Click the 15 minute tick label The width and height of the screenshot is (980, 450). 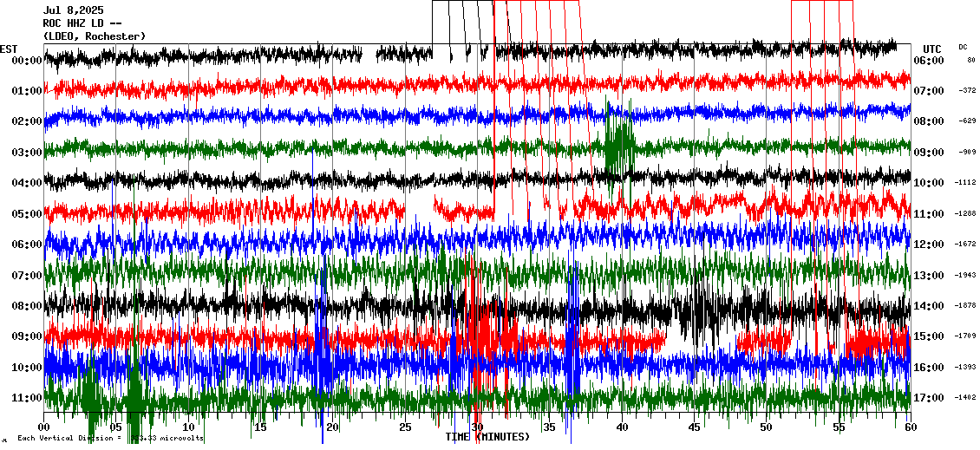pos(261,427)
